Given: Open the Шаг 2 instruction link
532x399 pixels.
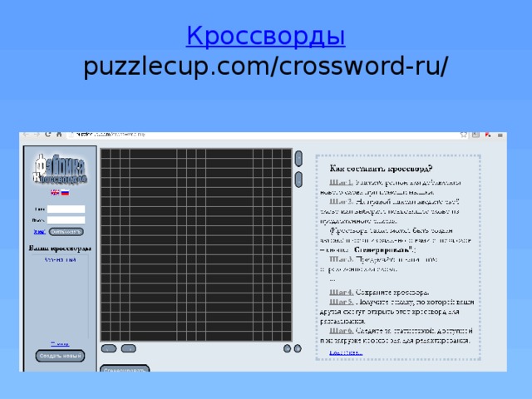Looking at the screenshot, I should [x=341, y=201].
